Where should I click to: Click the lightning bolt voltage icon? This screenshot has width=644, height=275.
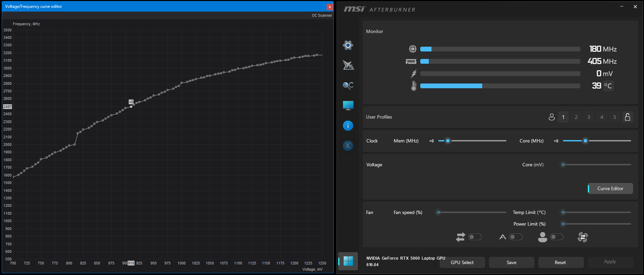point(413,74)
